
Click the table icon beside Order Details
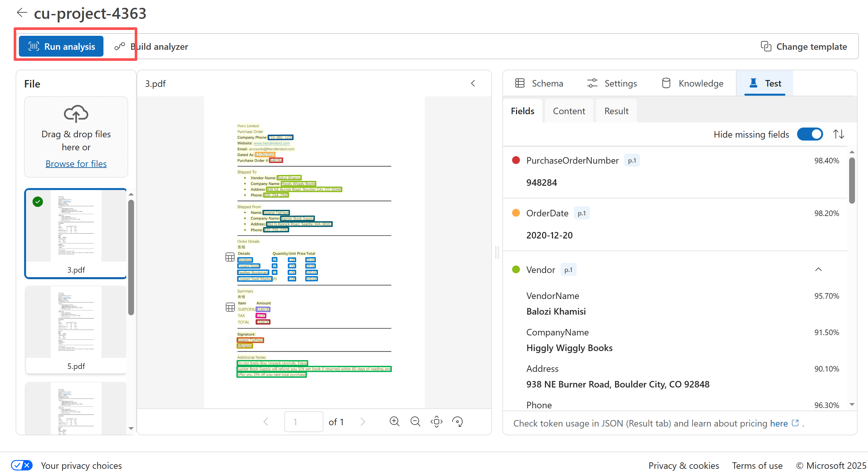[x=230, y=257]
